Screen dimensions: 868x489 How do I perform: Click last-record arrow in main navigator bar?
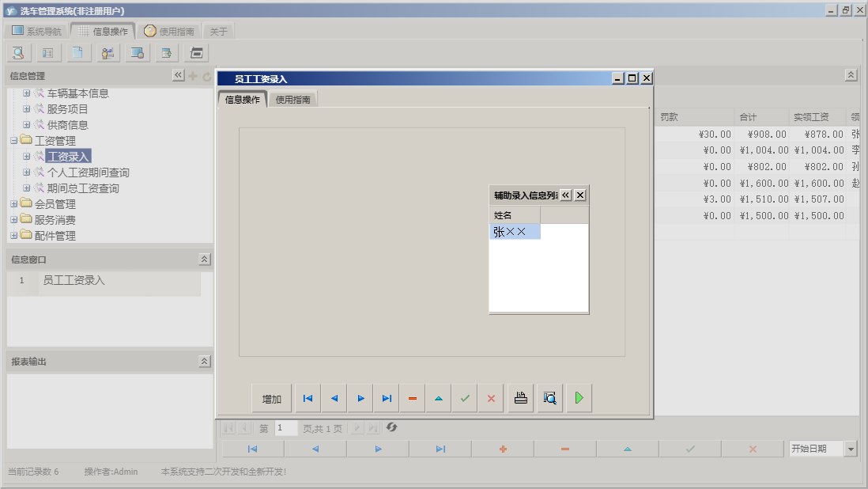click(x=440, y=449)
